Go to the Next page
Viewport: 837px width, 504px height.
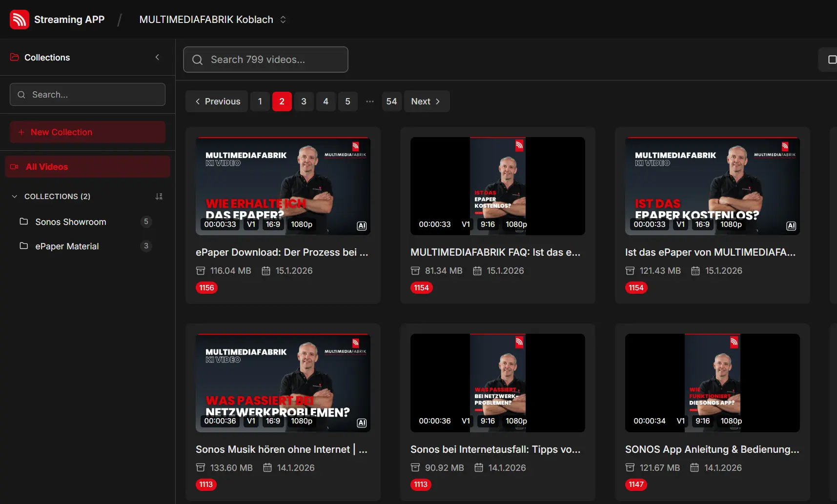click(426, 101)
